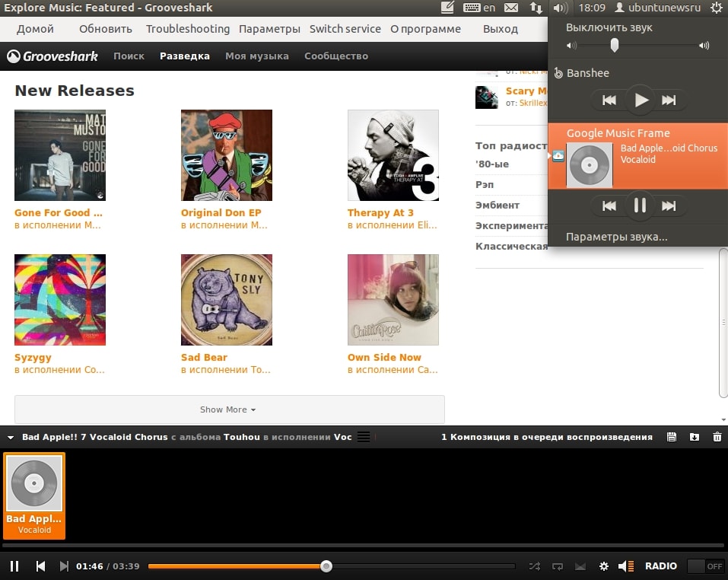Skip to next track in Banshee
Screen dimensions: 728x580
[669, 100]
